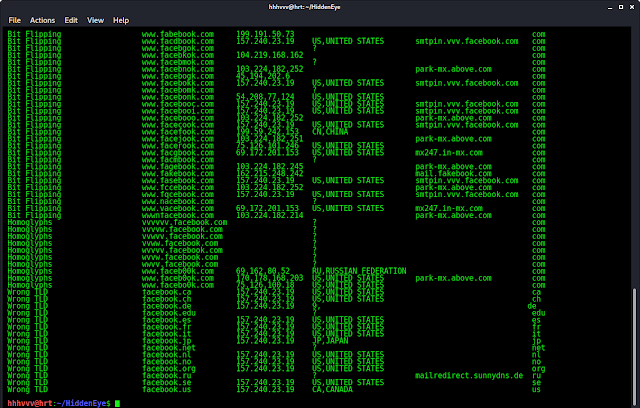Click domain www.fccebook.com
The width and height of the screenshot is (640, 408).
(178, 187)
